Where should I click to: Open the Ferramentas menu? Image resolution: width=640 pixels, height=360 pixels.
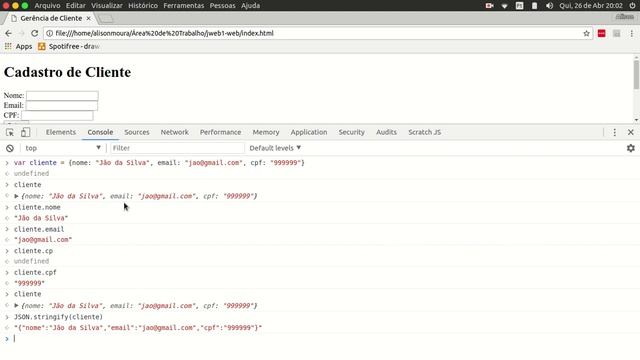pyautogui.click(x=184, y=6)
